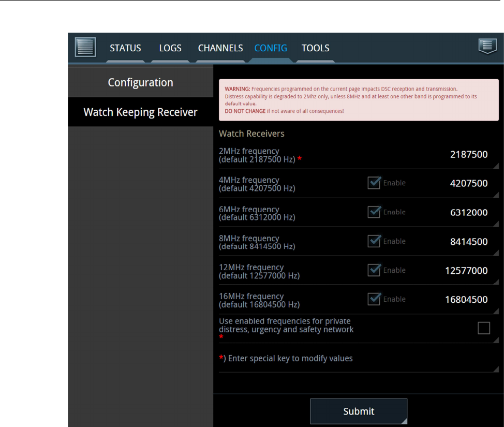Click the 8MHz frequency value 8414500
Image resolution: width=504 pixels, height=427 pixels.
(x=469, y=242)
